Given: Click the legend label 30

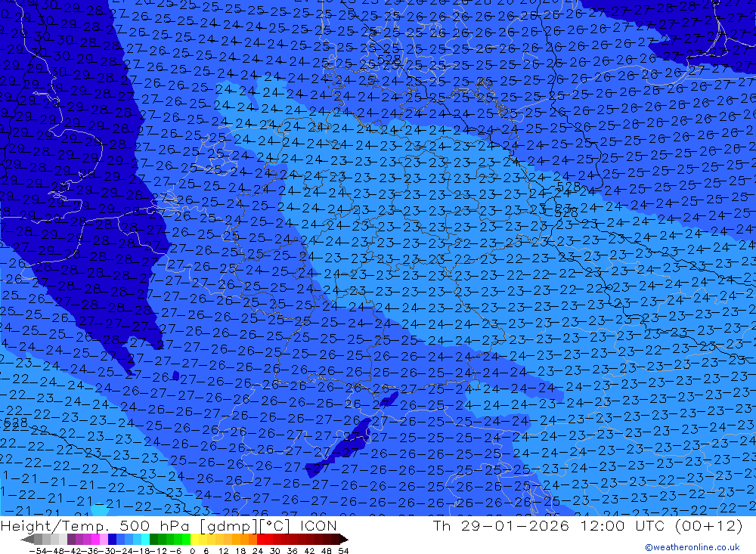Looking at the screenshot, I should (275, 551).
